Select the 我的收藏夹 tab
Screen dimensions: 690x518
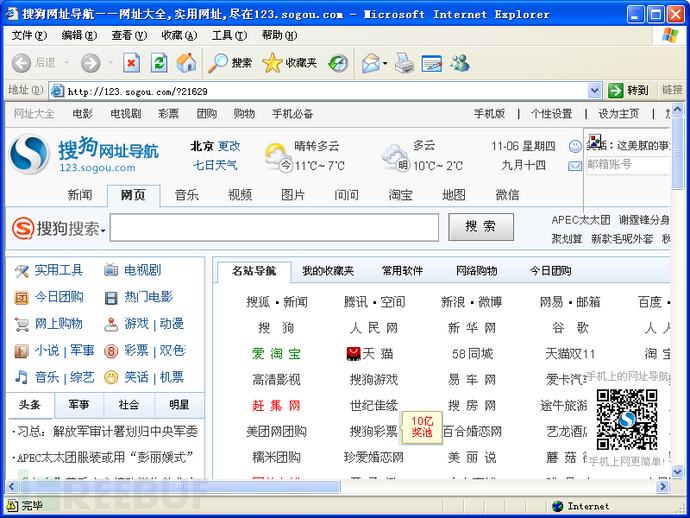[x=328, y=271]
